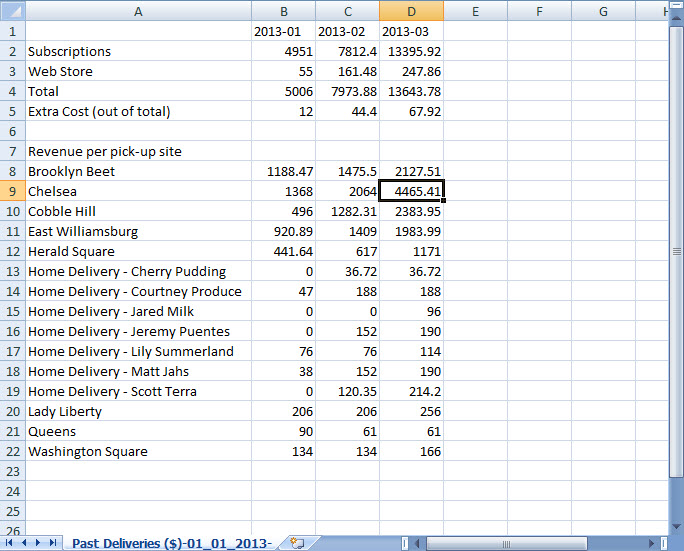Vertical scrollbar up arrow
This screenshot has height=551, width=684.
pos(677,20)
